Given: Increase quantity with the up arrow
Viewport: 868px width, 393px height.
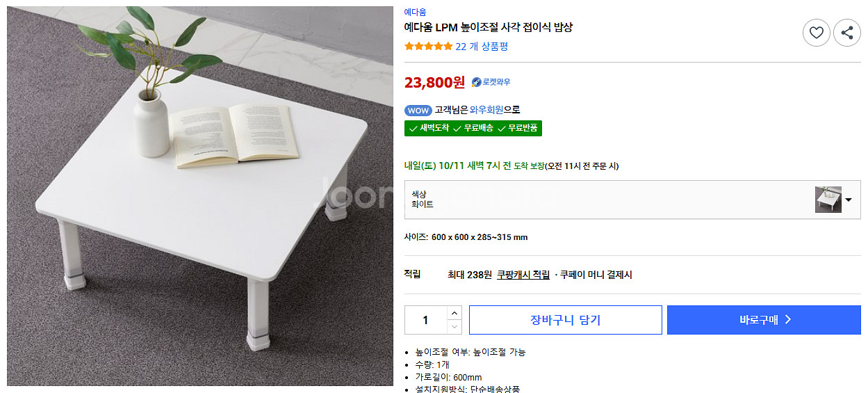Looking at the screenshot, I should pos(455,313).
